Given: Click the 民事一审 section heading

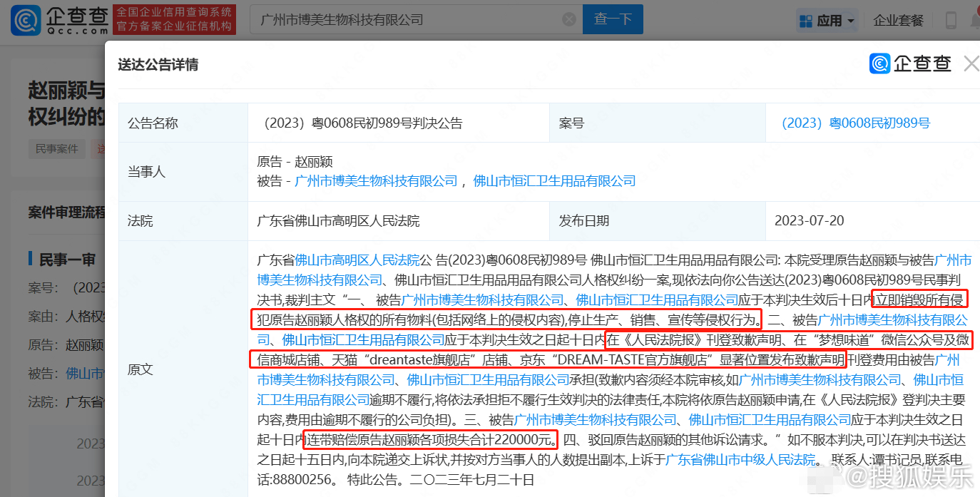Looking at the screenshot, I should tap(68, 260).
